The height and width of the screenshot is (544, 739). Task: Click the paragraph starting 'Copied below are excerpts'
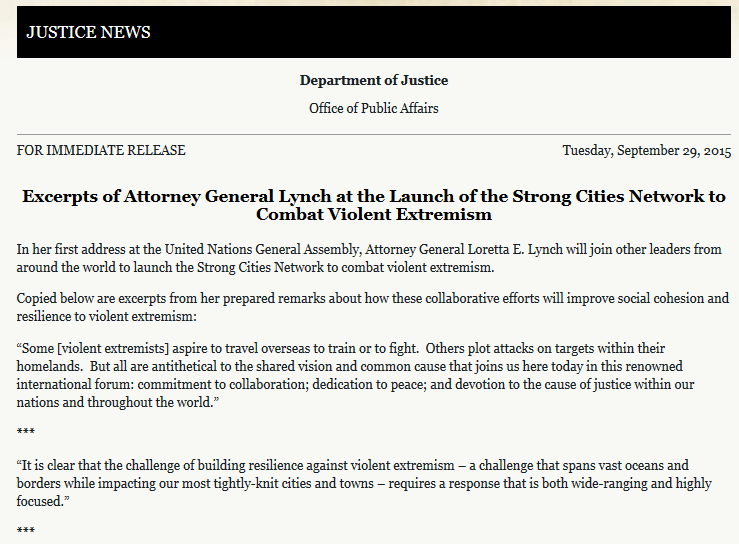(x=373, y=308)
